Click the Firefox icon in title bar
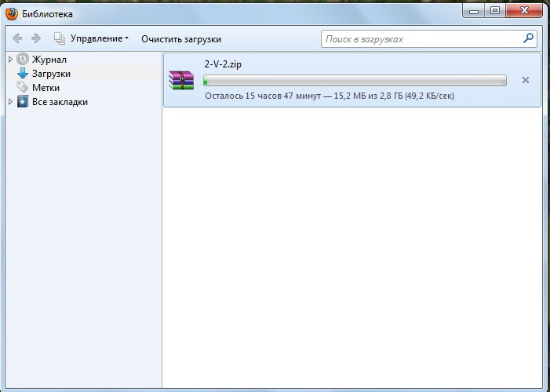The width and height of the screenshot is (550, 392). 12,14
